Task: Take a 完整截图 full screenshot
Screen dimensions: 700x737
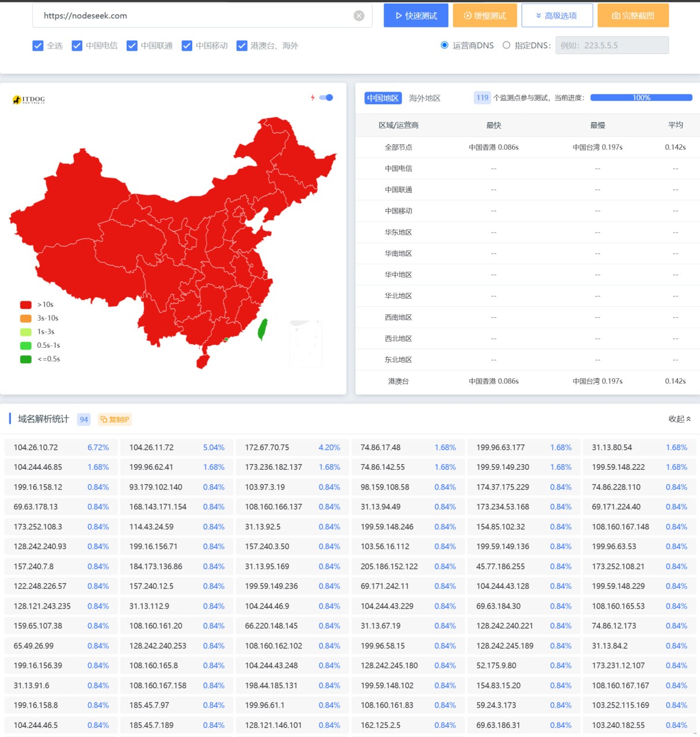Action: (633, 16)
